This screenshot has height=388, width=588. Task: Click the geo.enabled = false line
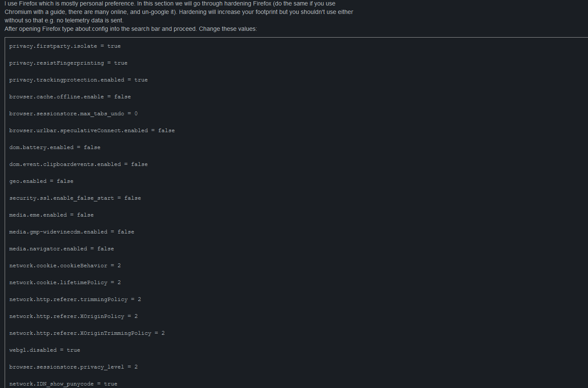(x=41, y=181)
